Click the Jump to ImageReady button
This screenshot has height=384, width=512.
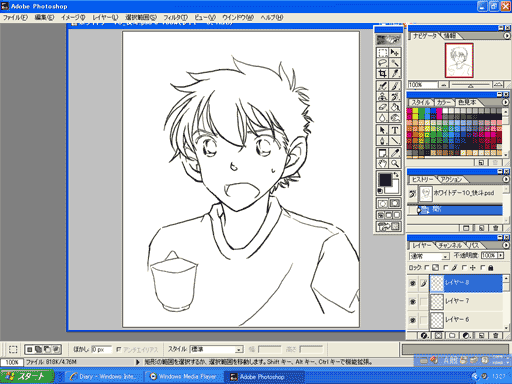(388, 227)
